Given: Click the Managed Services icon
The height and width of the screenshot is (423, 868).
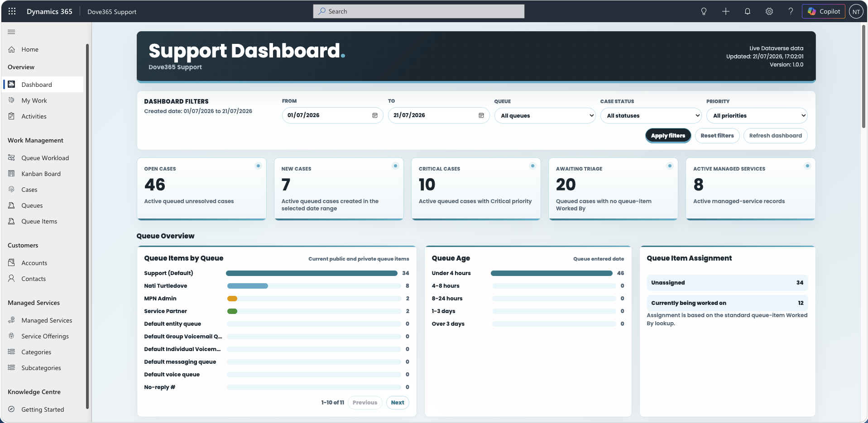Looking at the screenshot, I should click(12, 320).
